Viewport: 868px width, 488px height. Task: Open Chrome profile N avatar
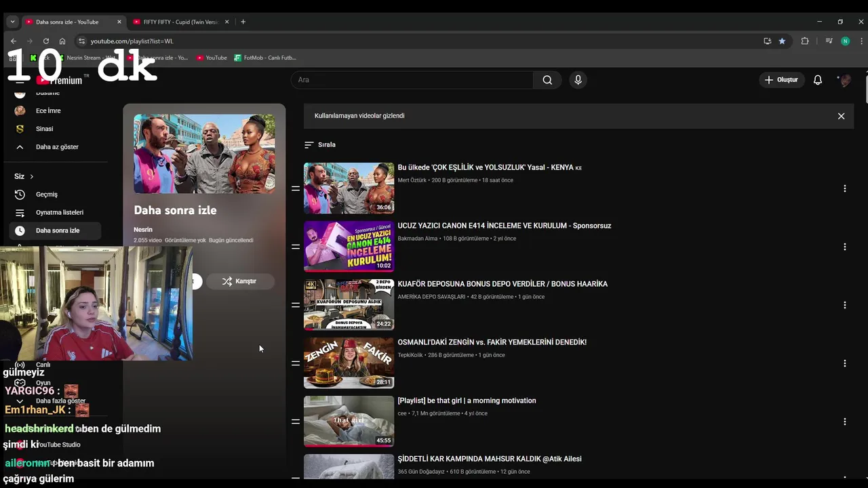(845, 41)
